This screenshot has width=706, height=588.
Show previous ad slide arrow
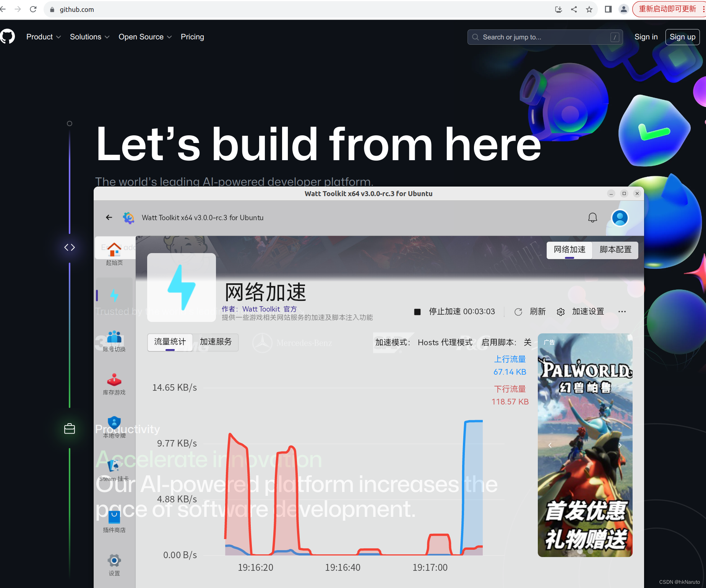(550, 445)
